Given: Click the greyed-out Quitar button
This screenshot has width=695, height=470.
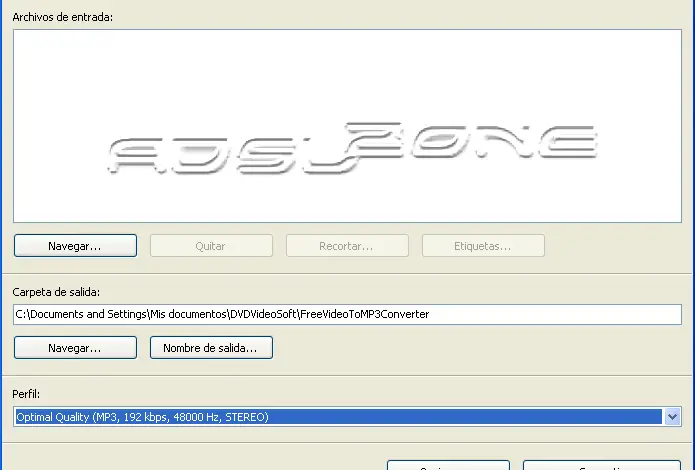Looking at the screenshot, I should coord(211,246).
